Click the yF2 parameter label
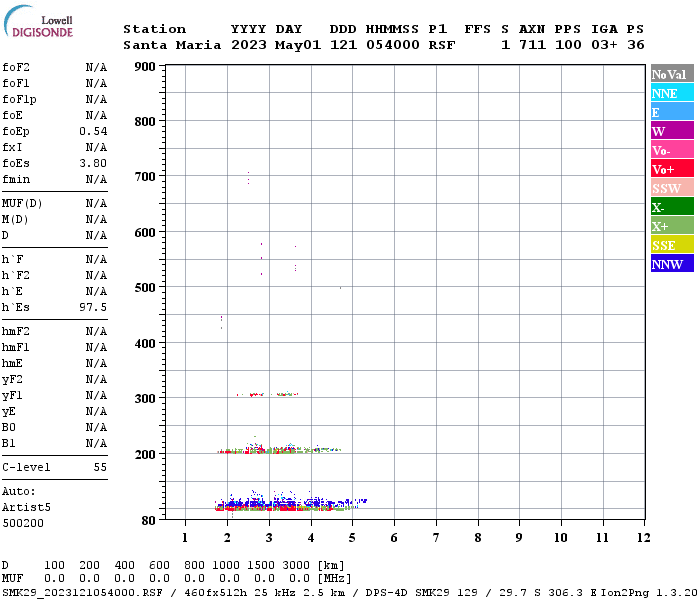This screenshot has width=700, height=600. 12,380
